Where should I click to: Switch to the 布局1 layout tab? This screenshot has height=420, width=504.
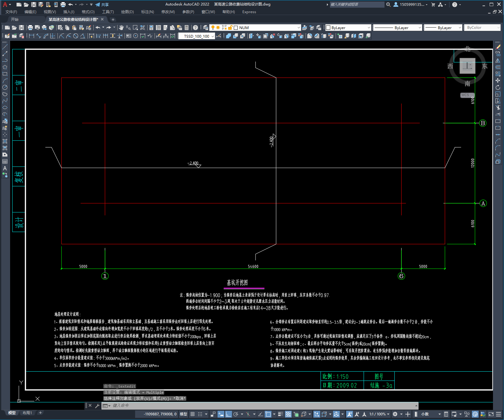[x=27, y=413]
